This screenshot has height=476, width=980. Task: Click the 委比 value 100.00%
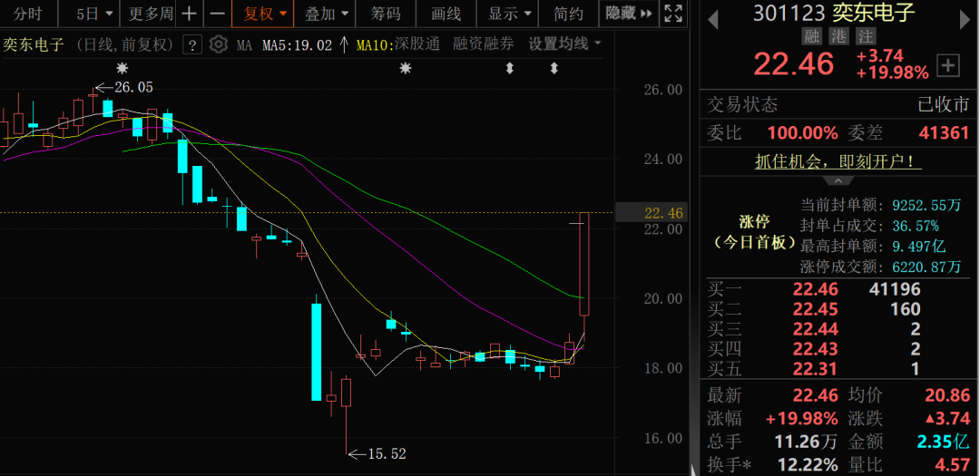pyautogui.click(x=802, y=133)
